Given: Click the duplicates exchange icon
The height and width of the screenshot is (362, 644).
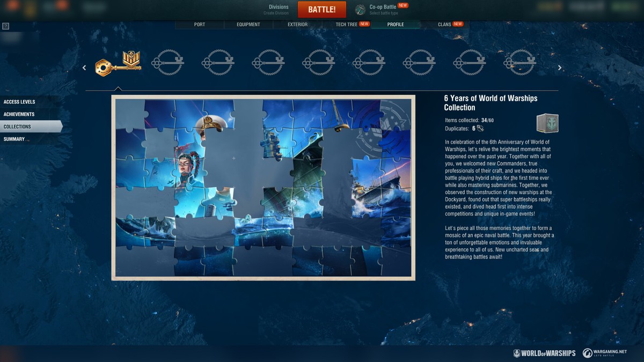Looking at the screenshot, I should pos(480,128).
